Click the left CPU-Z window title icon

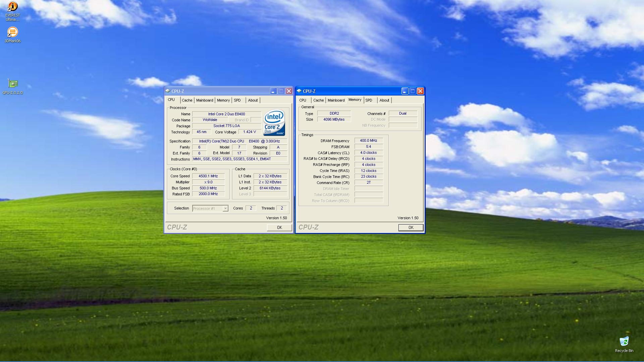pos(168,91)
